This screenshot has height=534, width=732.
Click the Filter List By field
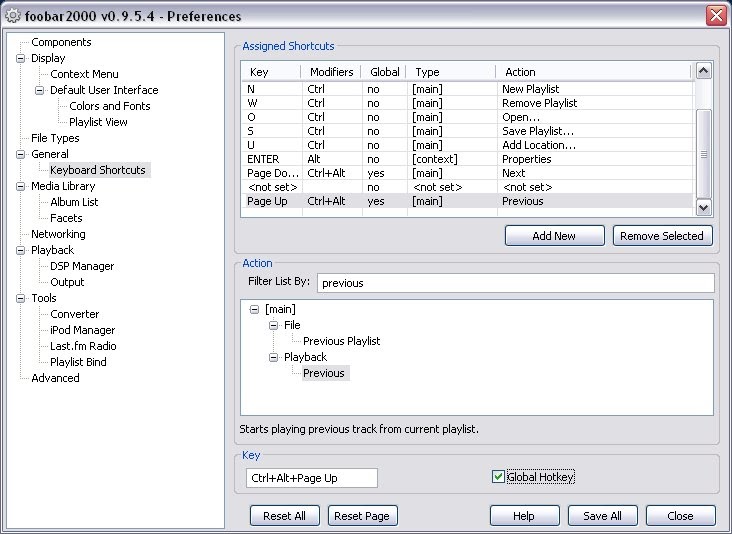[516, 283]
